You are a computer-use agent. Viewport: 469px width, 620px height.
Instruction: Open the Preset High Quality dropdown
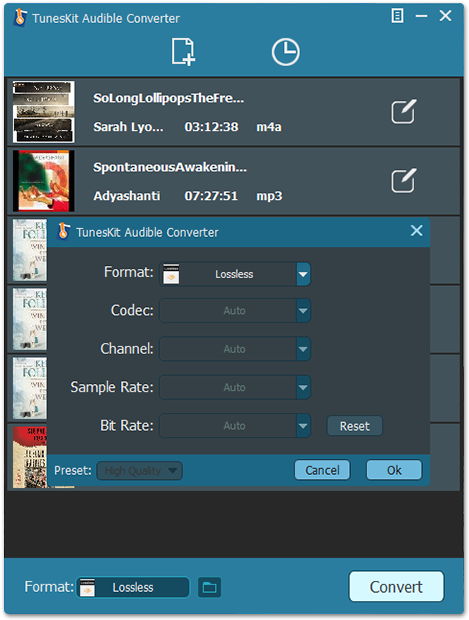point(140,471)
